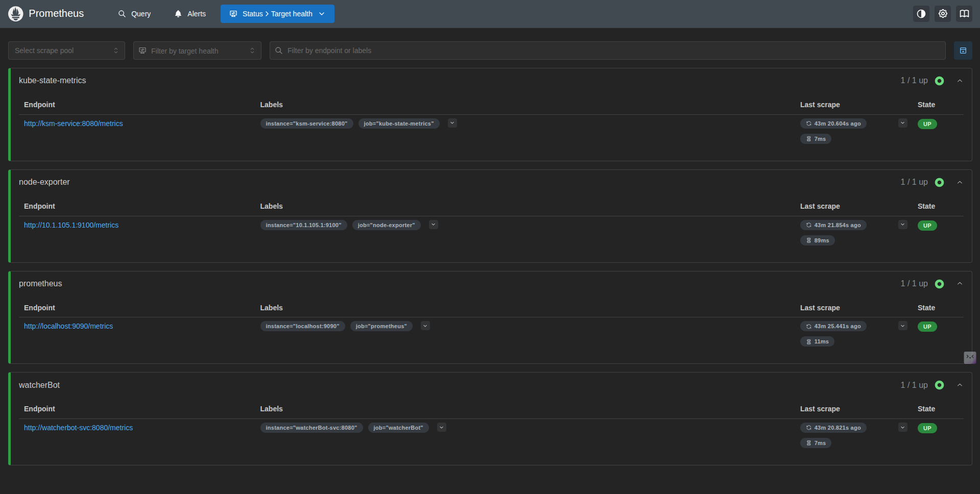Image resolution: width=980 pixels, height=494 pixels.
Task: Click the green health ring for watcherBot
Action: point(939,385)
